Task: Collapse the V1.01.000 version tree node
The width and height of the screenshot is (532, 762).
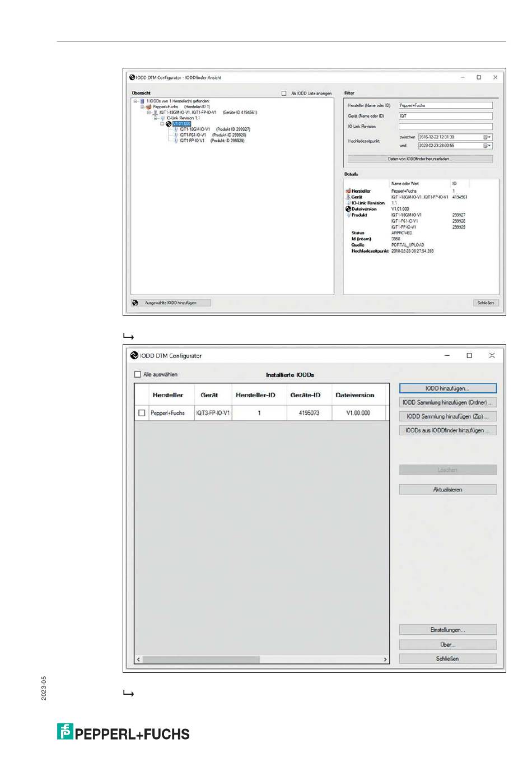Action: [162, 124]
